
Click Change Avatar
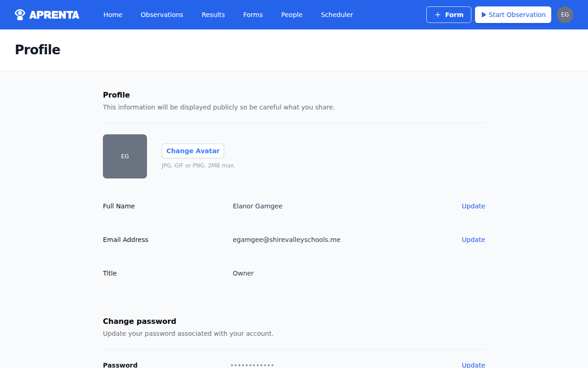point(192,151)
